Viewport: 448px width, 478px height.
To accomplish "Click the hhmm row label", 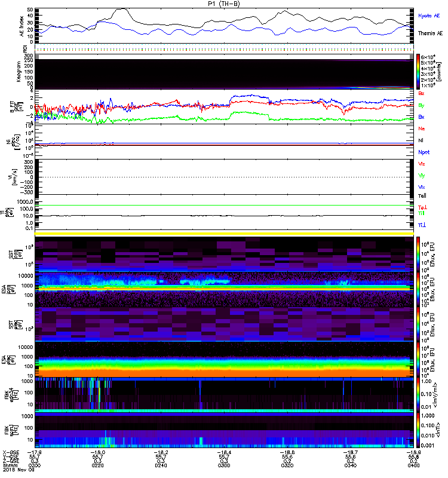I will click(9, 465).
